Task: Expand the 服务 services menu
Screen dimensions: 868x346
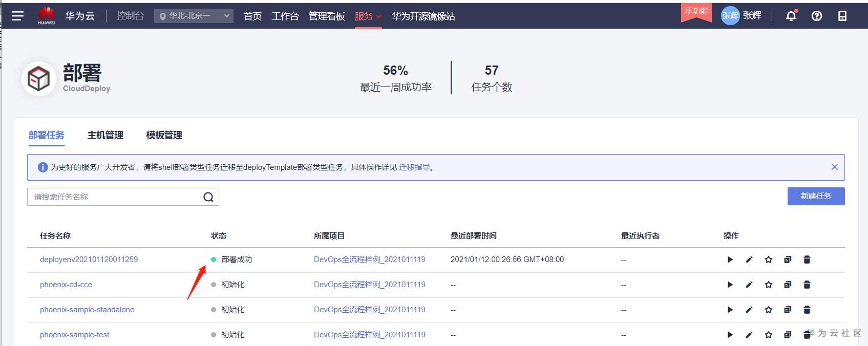Action: click(x=368, y=16)
